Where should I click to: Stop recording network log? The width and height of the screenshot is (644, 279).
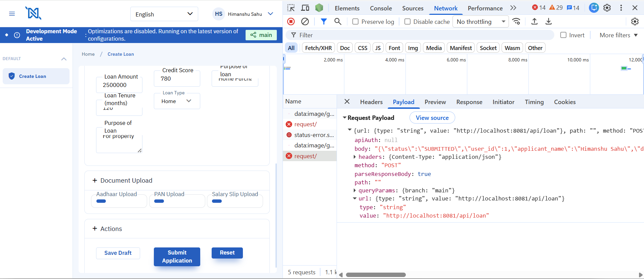click(x=291, y=22)
